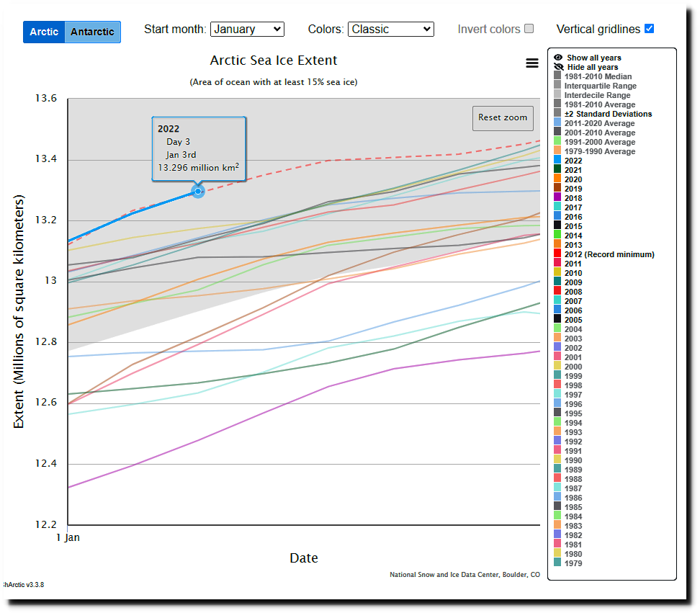This screenshot has height=613, width=700.
Task: Click the crossed-eye icon for Hide all years
Action: coord(558,67)
